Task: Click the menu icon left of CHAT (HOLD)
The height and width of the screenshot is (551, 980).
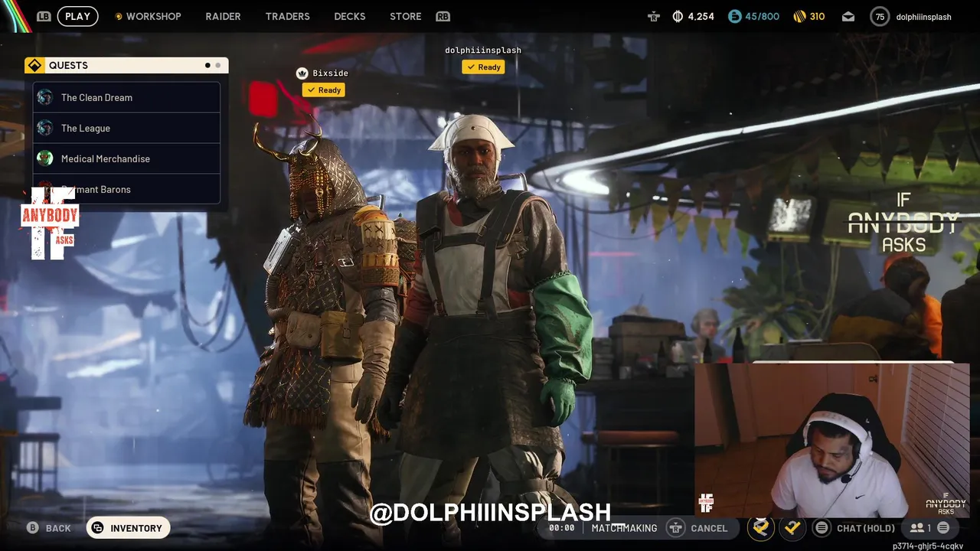Action: [x=822, y=528]
